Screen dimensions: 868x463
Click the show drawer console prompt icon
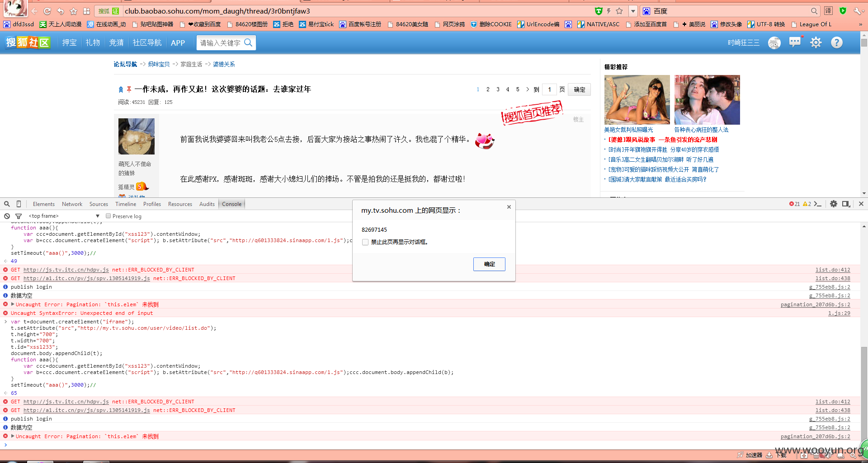(x=818, y=204)
